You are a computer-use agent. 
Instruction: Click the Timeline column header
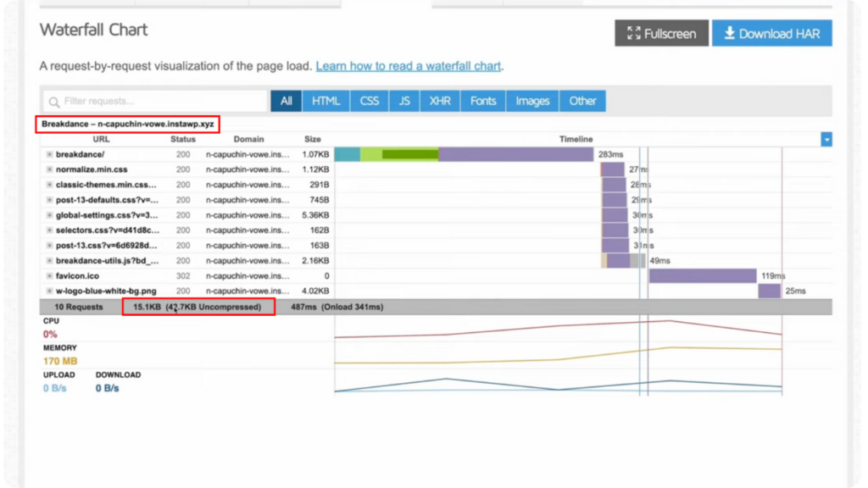tap(576, 140)
